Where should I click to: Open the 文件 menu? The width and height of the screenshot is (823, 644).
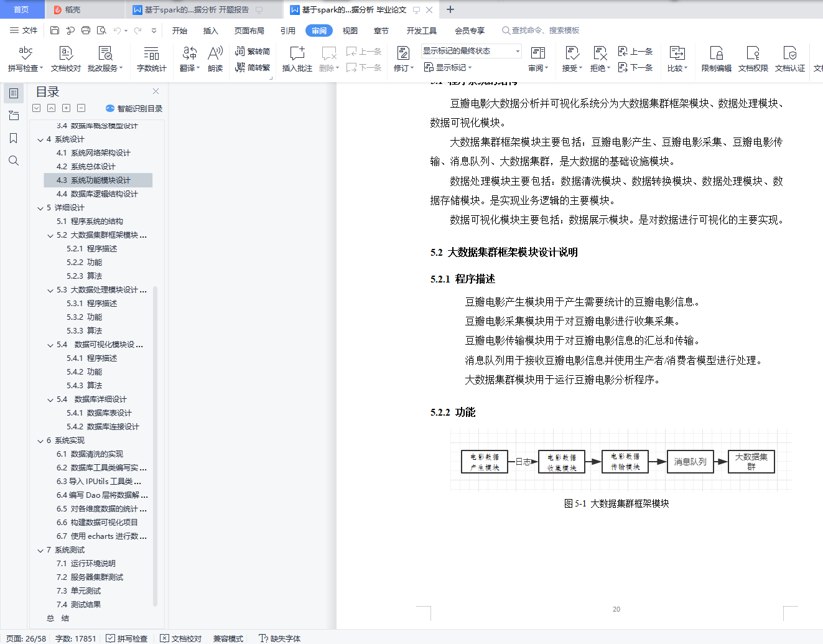click(24, 30)
